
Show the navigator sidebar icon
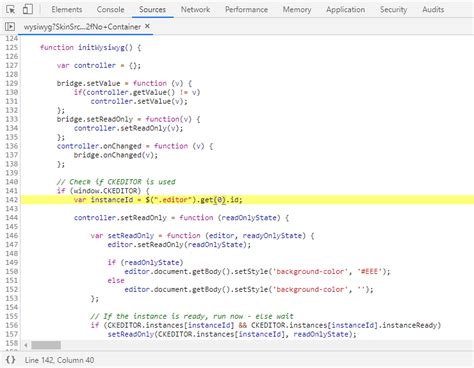click(x=10, y=26)
